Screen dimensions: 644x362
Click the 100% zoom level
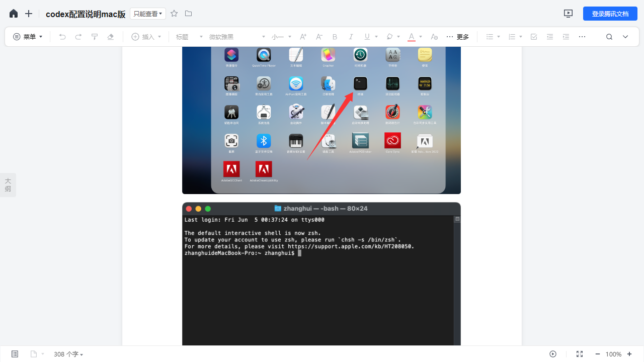click(x=613, y=354)
